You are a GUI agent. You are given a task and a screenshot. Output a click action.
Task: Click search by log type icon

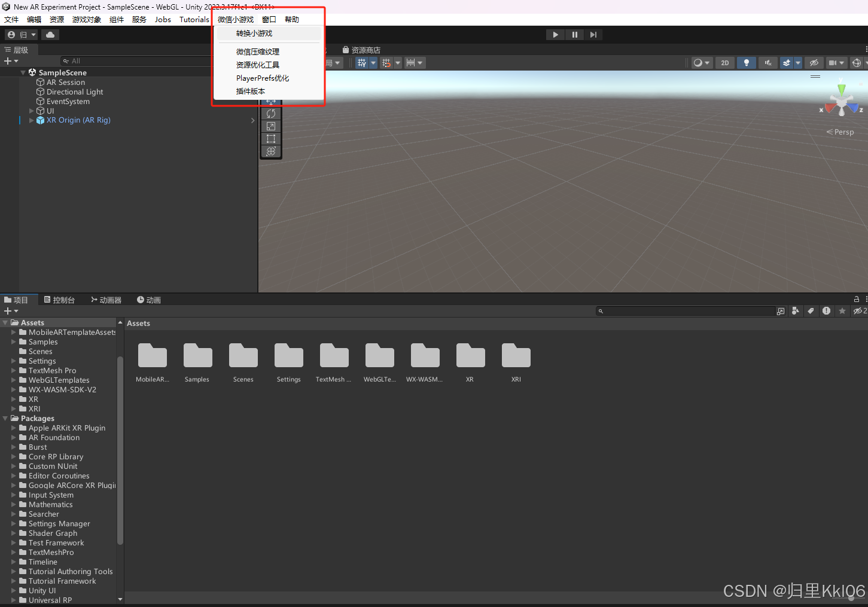coord(826,311)
